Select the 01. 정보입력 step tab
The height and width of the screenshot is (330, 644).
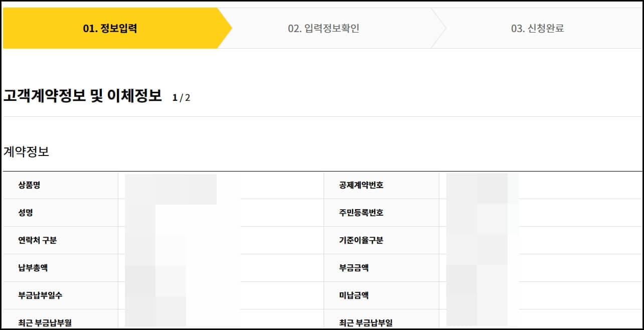[110, 28]
